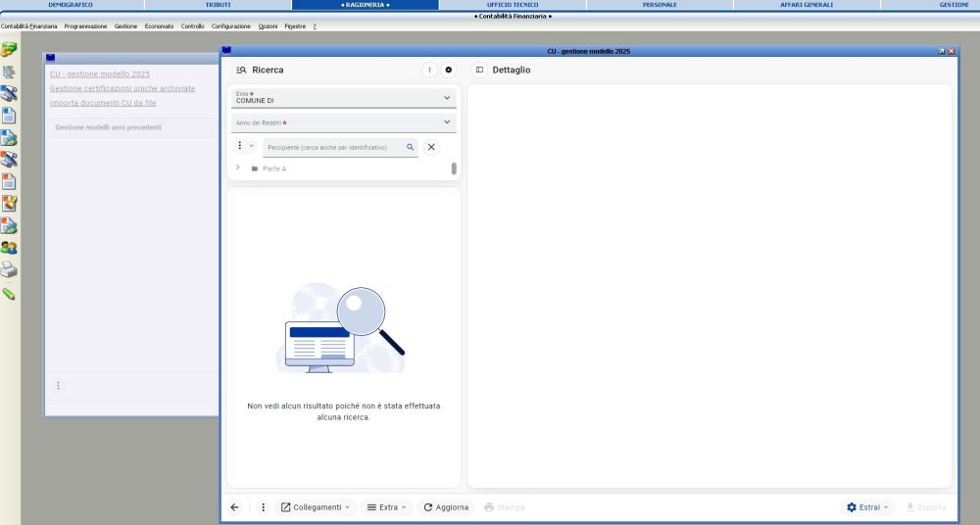The width and height of the screenshot is (980, 525).
Task: Click the magnifier icon in Percipiente field
Action: click(x=411, y=147)
